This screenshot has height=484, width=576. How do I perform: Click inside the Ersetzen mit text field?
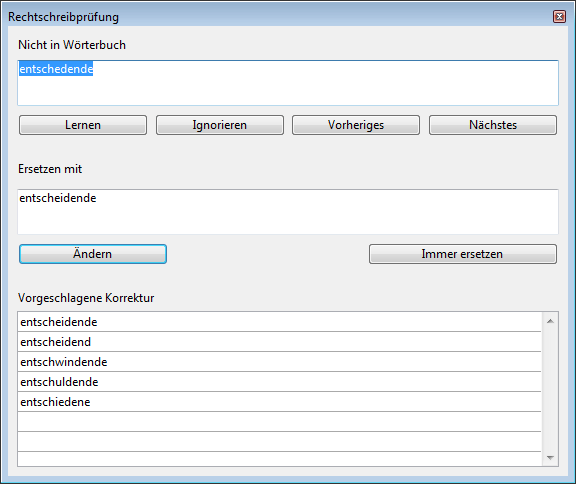tap(288, 212)
